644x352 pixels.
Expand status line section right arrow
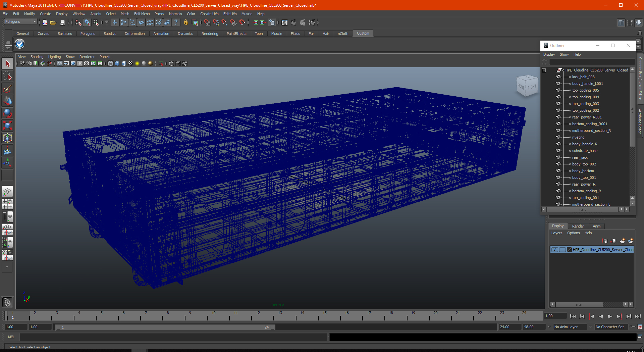pos(317,22)
